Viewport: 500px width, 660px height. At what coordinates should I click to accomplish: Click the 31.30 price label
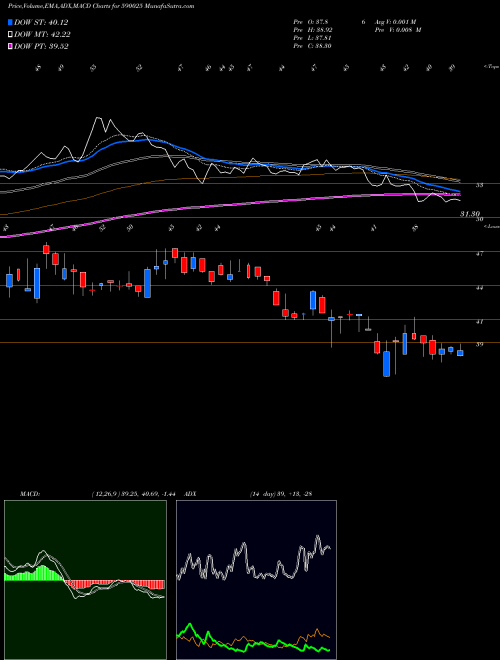(x=470, y=214)
